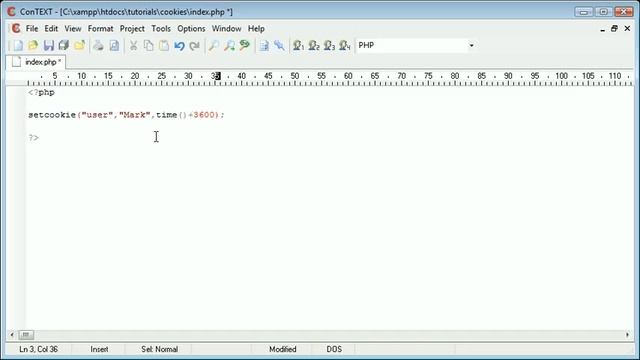Run user command 3 icon
This screenshot has width=640, height=360.
click(x=329, y=45)
